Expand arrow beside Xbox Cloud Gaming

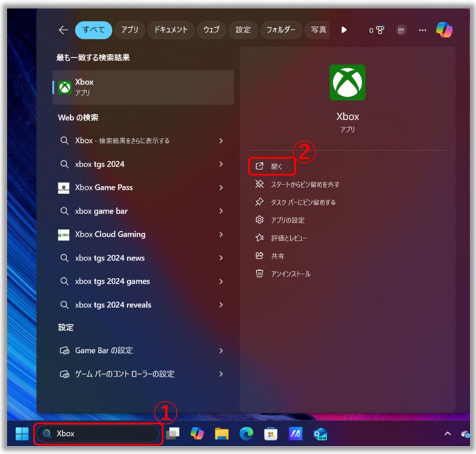221,234
